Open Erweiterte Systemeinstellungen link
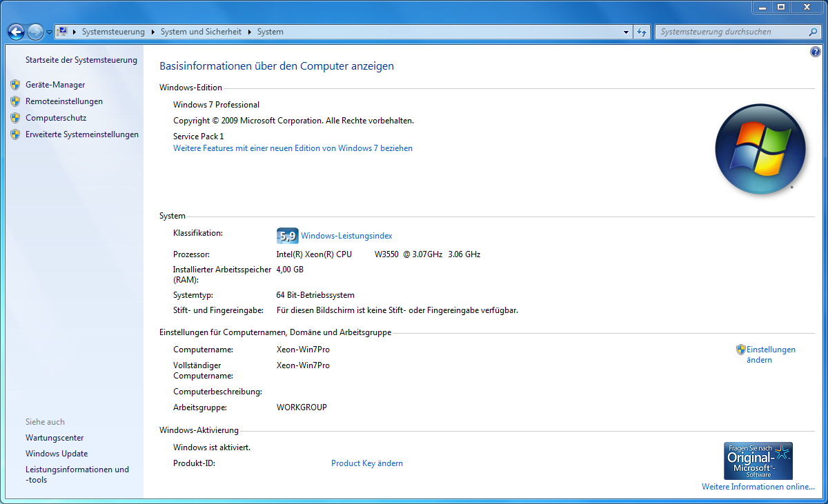828x504 pixels. (82, 134)
